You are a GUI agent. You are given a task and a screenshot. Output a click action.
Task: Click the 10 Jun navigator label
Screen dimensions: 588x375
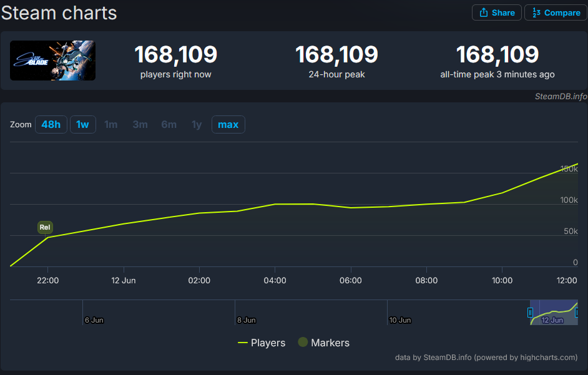pyautogui.click(x=400, y=320)
